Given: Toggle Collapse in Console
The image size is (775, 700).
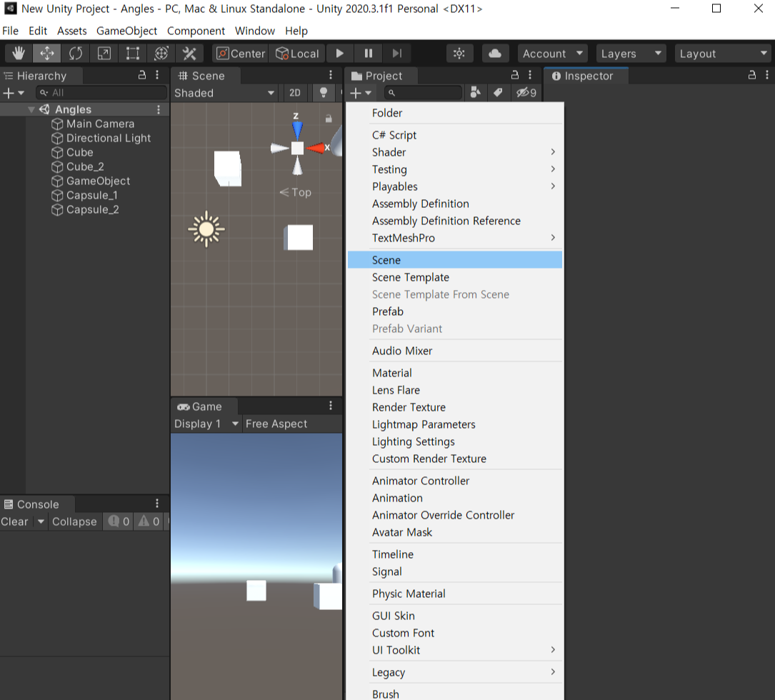Looking at the screenshot, I should tap(74, 521).
